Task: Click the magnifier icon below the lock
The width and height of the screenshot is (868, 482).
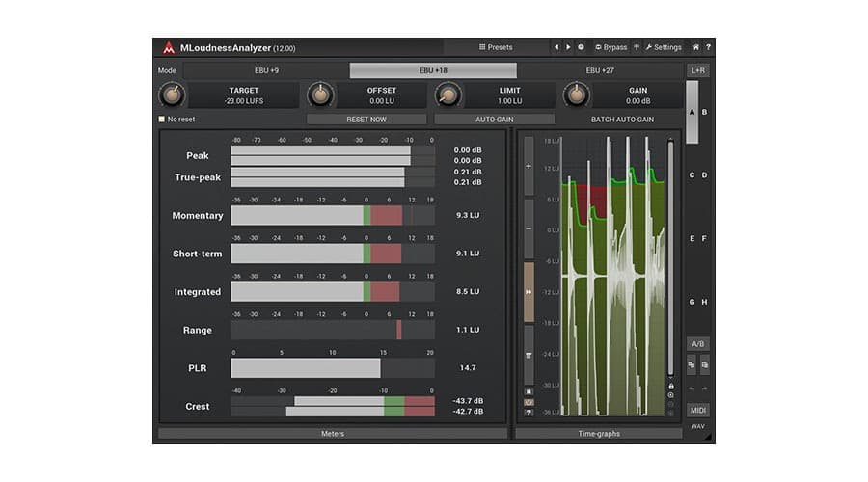Action: pos(671,395)
